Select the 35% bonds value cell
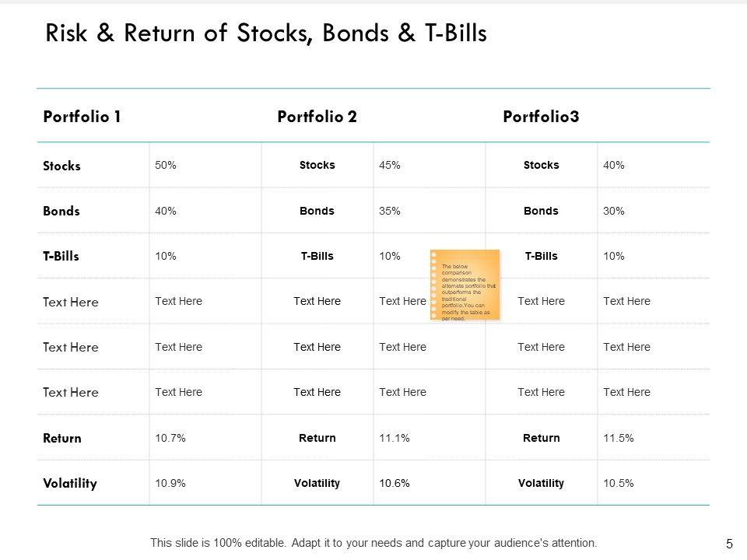Viewport: 747px width, 560px height. tap(390, 211)
